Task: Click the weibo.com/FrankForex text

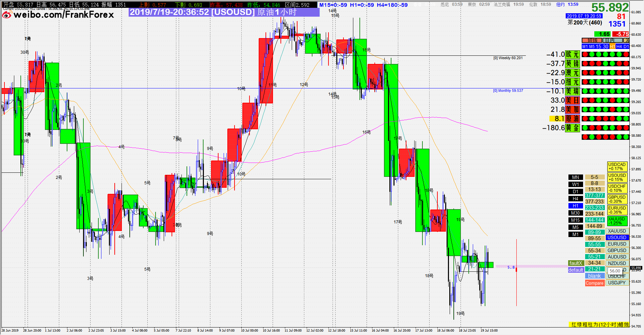Action: pyautogui.click(x=64, y=15)
